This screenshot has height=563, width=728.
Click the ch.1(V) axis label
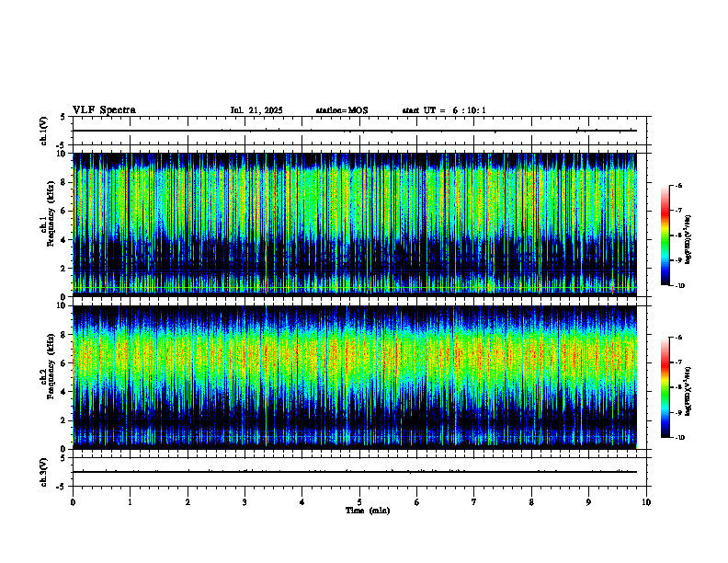[x=44, y=131]
